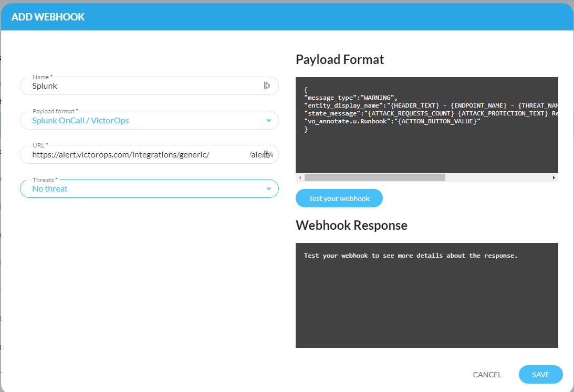Click the "message_type":"WARNING" payload line
Image resolution: width=574 pixels, height=392 pixels.
pyautogui.click(x=351, y=98)
